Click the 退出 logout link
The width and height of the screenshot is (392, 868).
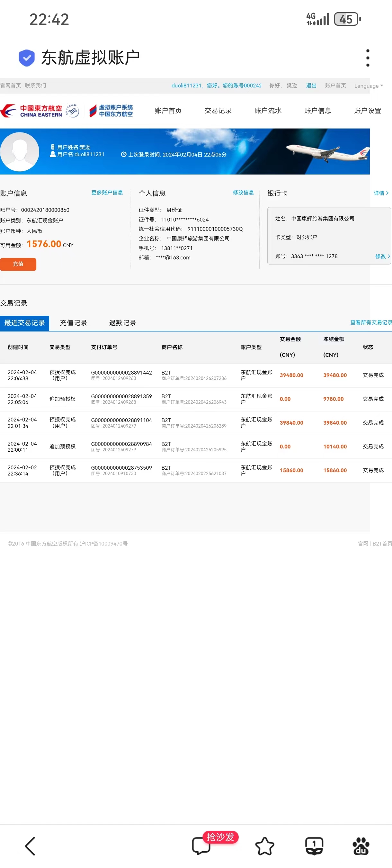(x=311, y=86)
